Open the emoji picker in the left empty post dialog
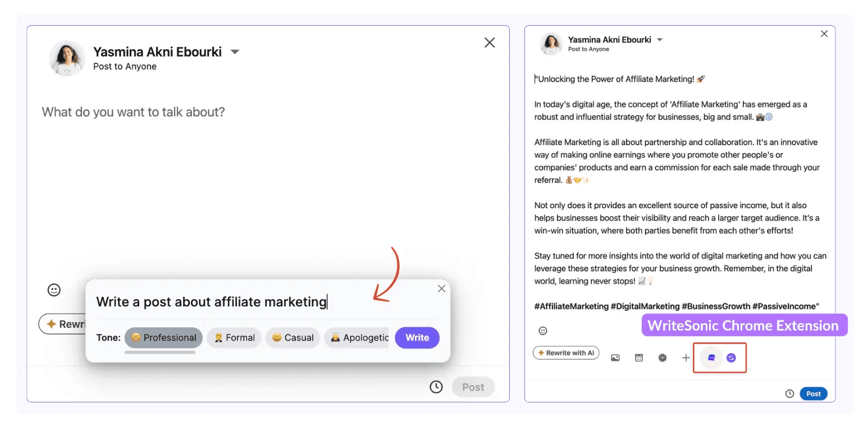Image resolution: width=868 pixels, height=422 pixels. coord(54,290)
